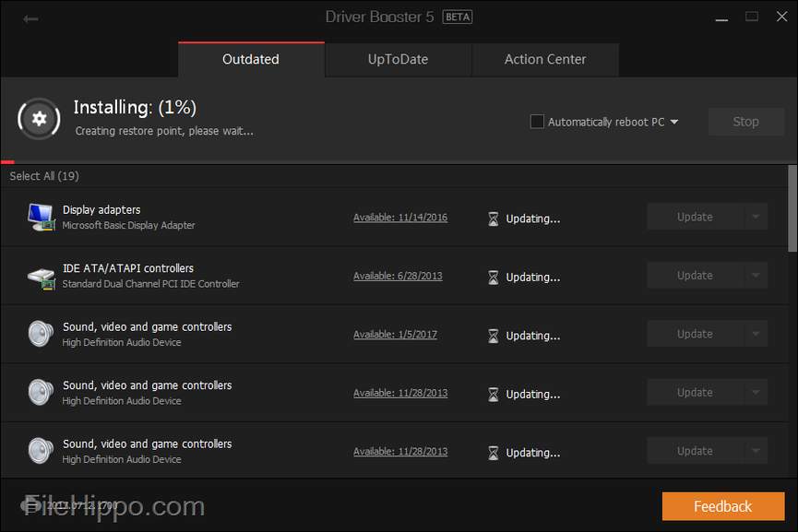This screenshot has width=798, height=532.
Task: Open the Update dropdown arrow for Display adapters
Action: point(756,217)
